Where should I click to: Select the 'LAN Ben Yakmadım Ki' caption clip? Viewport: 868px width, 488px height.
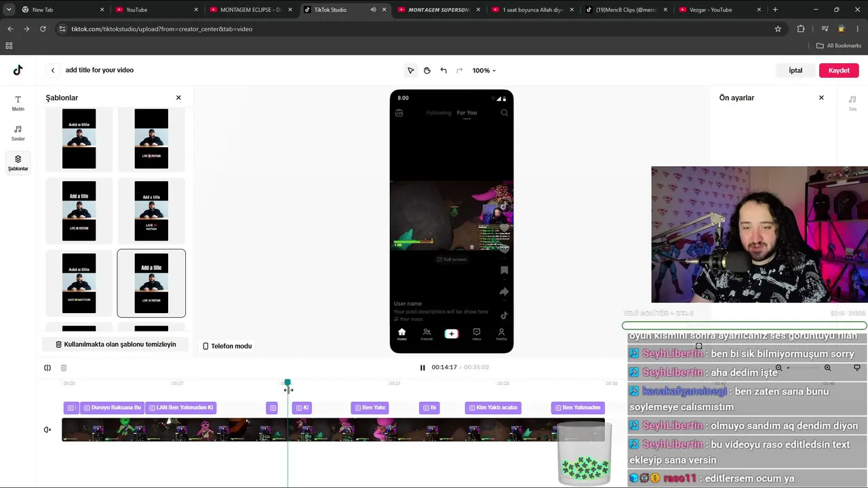[181, 407]
